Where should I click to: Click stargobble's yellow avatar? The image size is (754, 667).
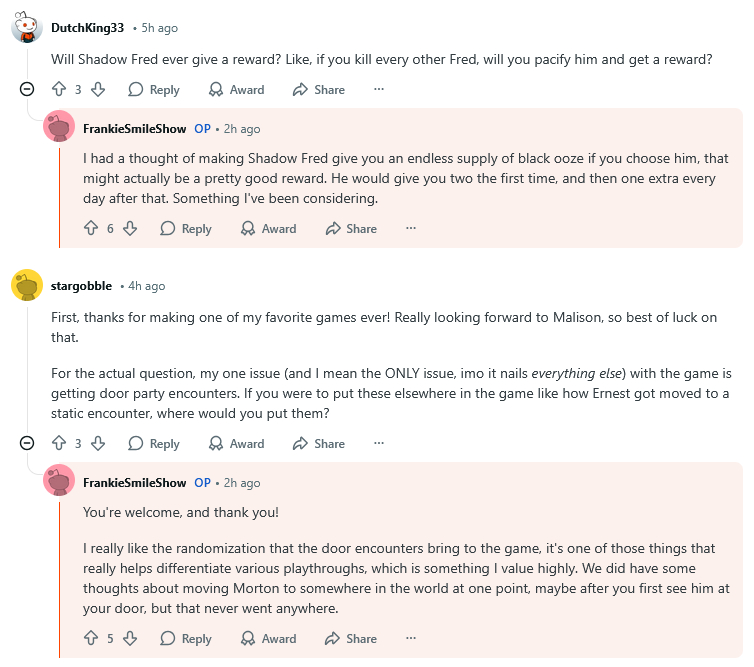pos(26,285)
